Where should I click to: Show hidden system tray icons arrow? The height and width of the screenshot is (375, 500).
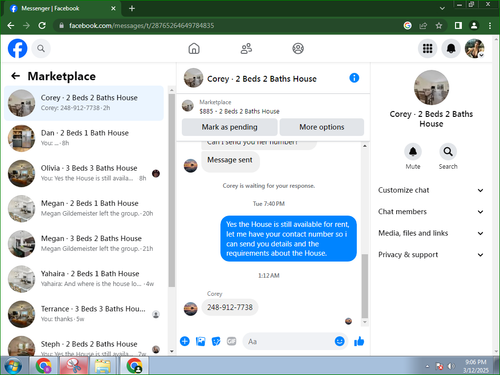tap(427, 366)
